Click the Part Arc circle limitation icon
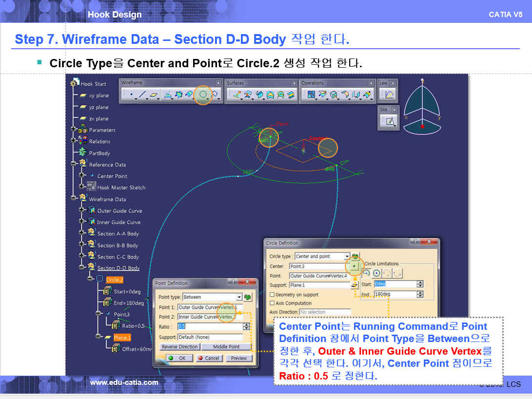 click(x=366, y=273)
